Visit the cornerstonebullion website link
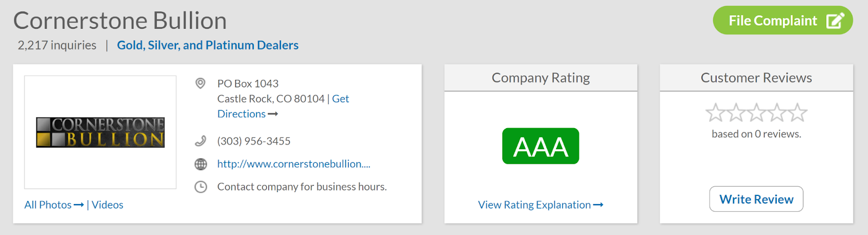This screenshot has width=868, height=235. pos(293,164)
